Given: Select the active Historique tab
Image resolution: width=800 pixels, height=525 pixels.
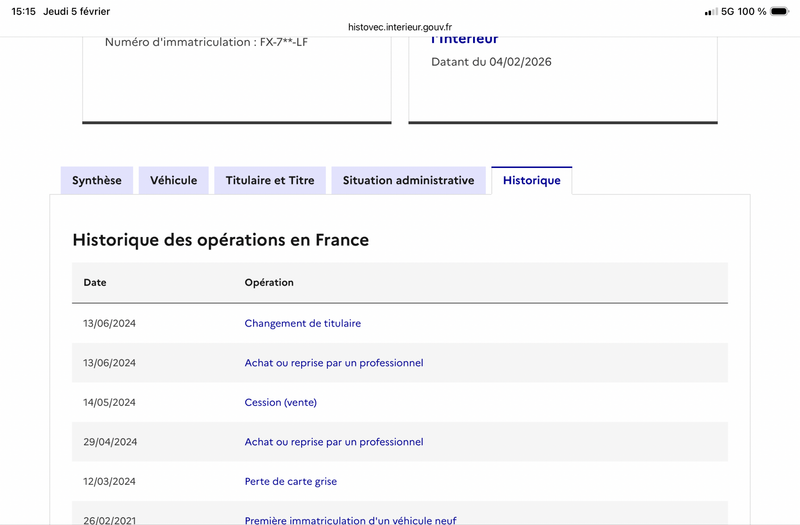Looking at the screenshot, I should [531, 181].
